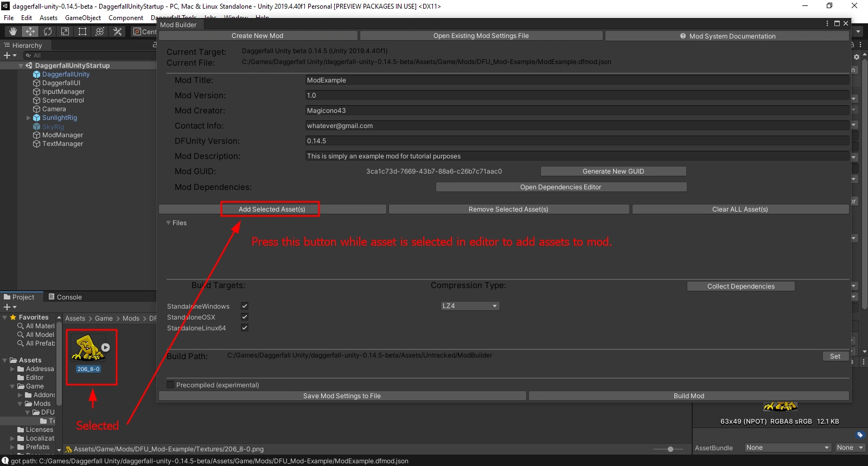
Task: Click the ModManager object cube icon
Action: coord(37,135)
